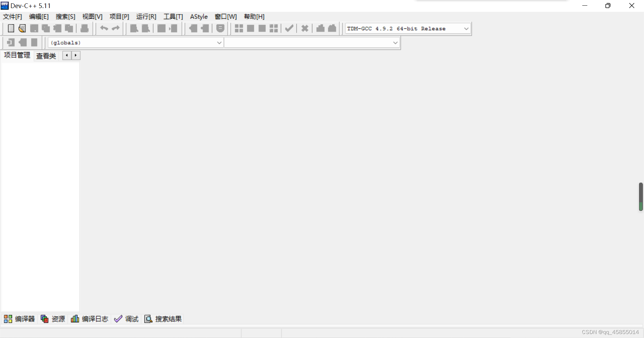Open the 工具[T] menu
The image size is (644, 338).
[173, 16]
